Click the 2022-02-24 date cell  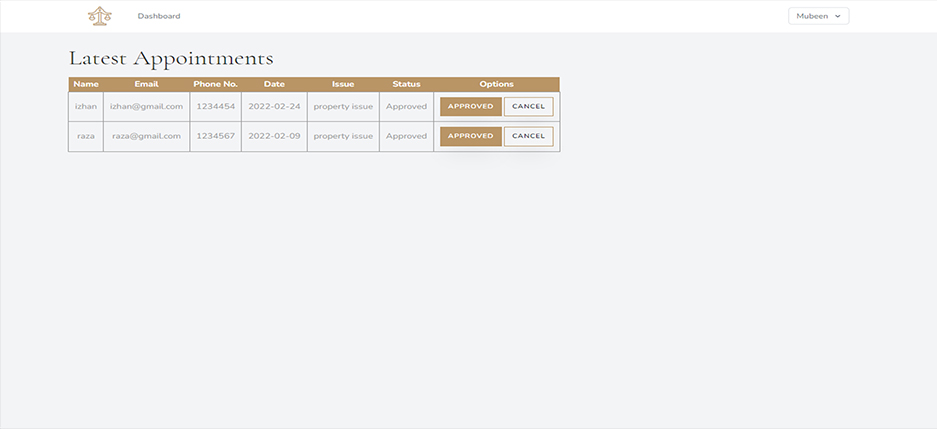click(x=274, y=107)
